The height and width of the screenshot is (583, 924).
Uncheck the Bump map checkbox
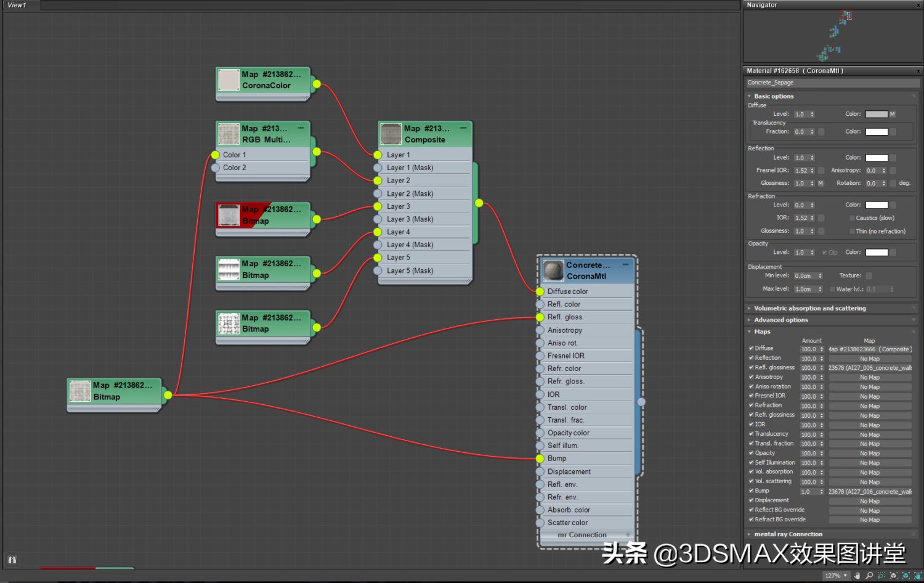[751, 491]
